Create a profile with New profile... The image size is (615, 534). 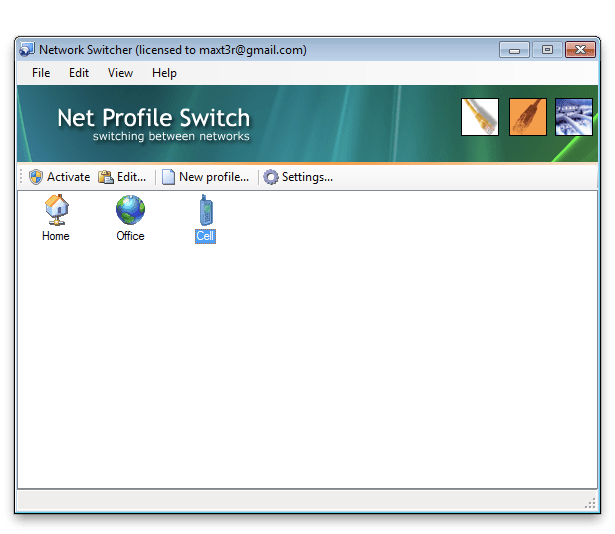[205, 177]
